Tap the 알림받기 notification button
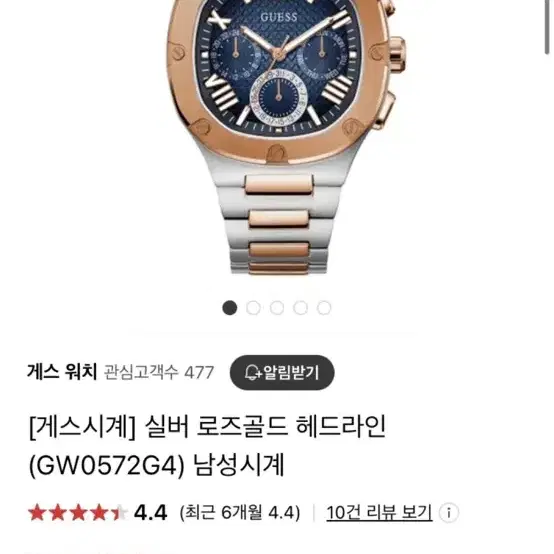 point(282,373)
